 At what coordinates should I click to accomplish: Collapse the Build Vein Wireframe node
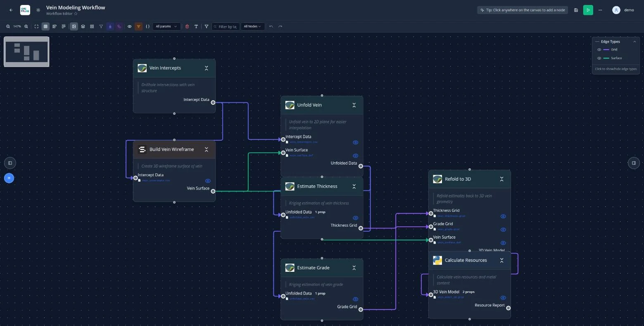pos(207,149)
